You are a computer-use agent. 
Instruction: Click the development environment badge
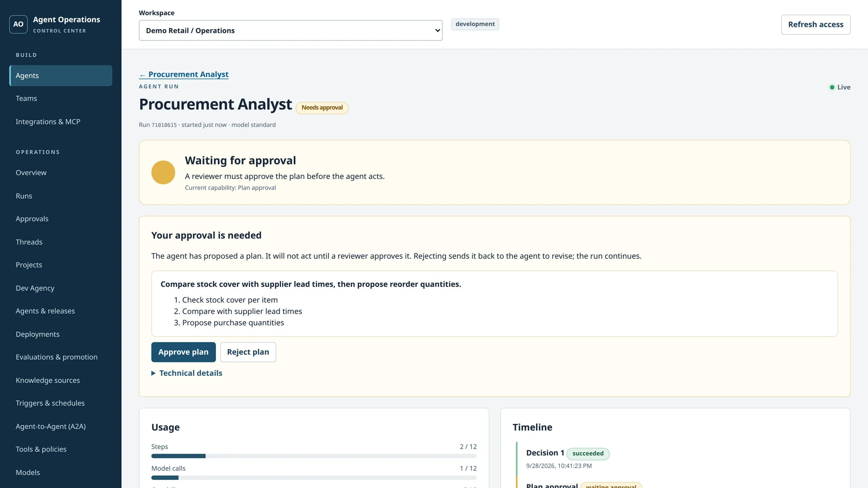tap(475, 24)
